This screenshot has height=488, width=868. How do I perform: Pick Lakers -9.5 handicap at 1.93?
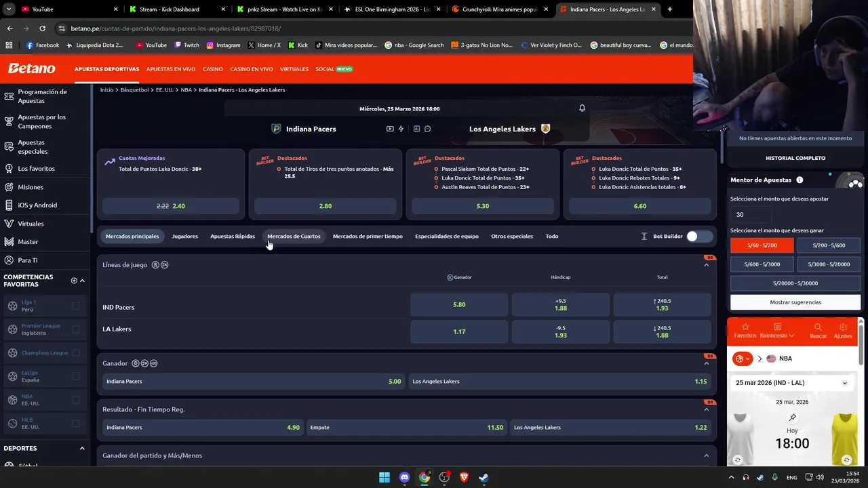[x=561, y=332]
